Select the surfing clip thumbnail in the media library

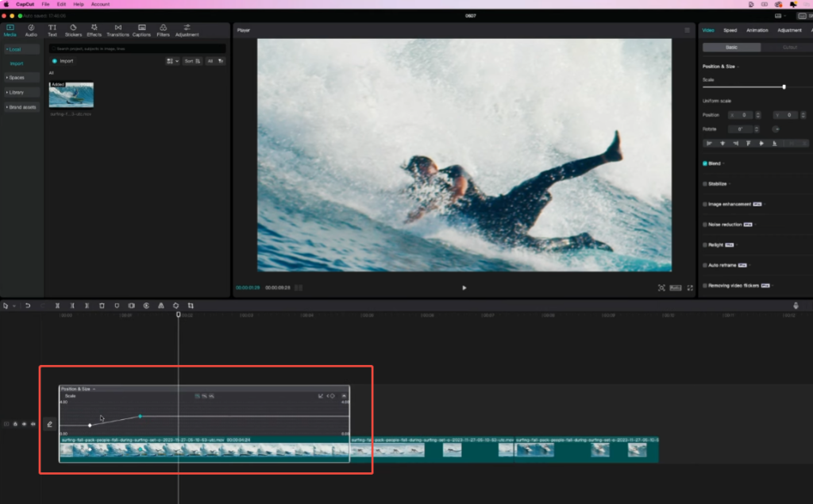tap(71, 94)
